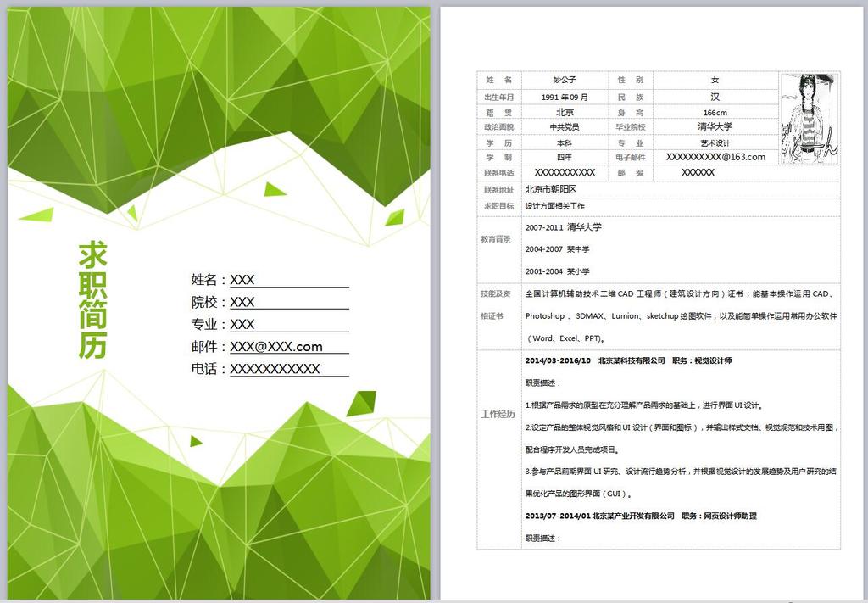This screenshot has width=868, height=603.
Task: Select the postcode value XXXXXX
Action: point(698,173)
